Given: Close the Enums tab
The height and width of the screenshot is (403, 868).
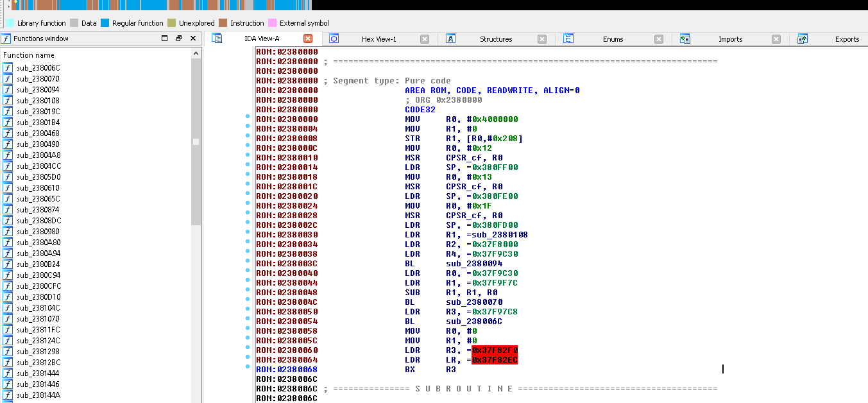Looking at the screenshot, I should pyautogui.click(x=659, y=39).
